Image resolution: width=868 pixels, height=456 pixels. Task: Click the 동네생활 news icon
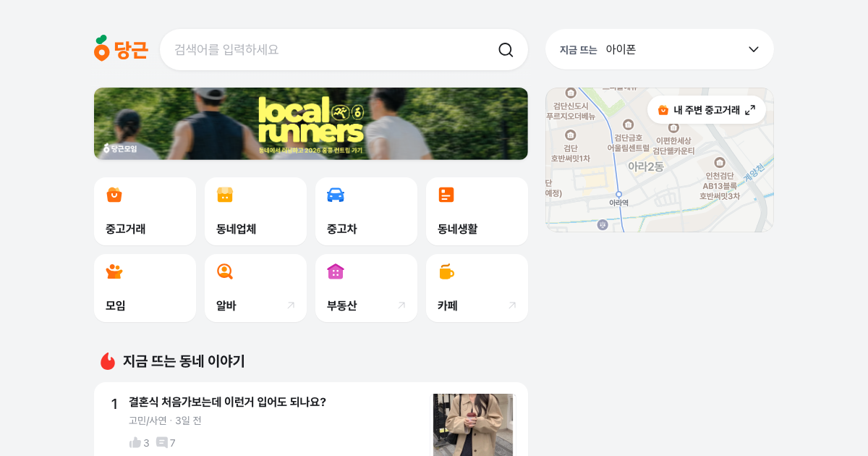point(446,195)
